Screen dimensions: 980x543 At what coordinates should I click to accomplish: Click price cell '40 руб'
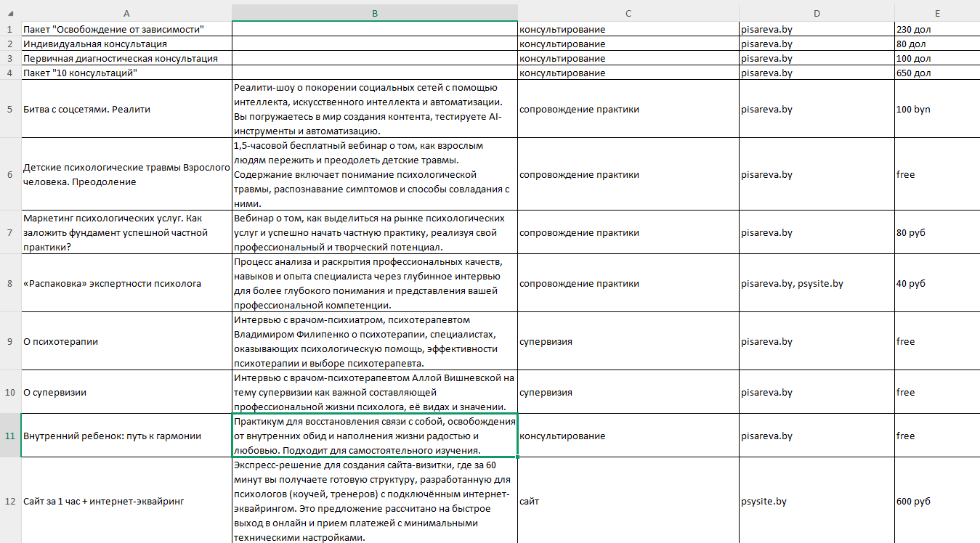pyautogui.click(x=937, y=283)
